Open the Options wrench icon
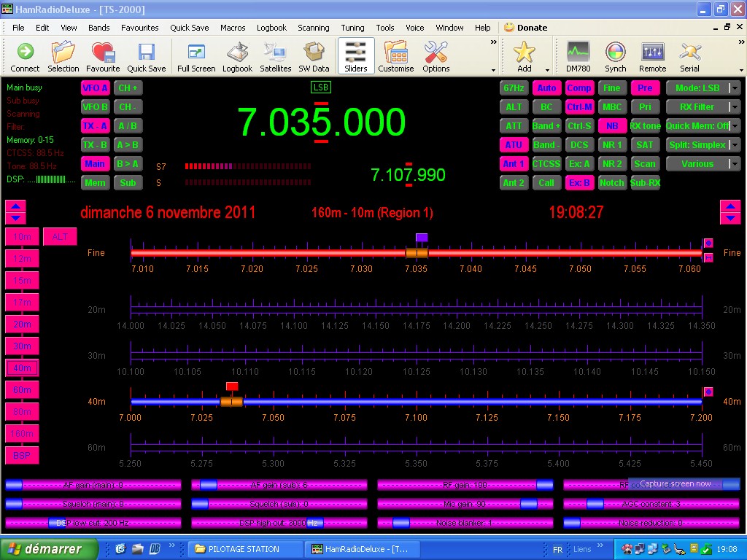Viewport: 747px width, 560px height. 436,57
